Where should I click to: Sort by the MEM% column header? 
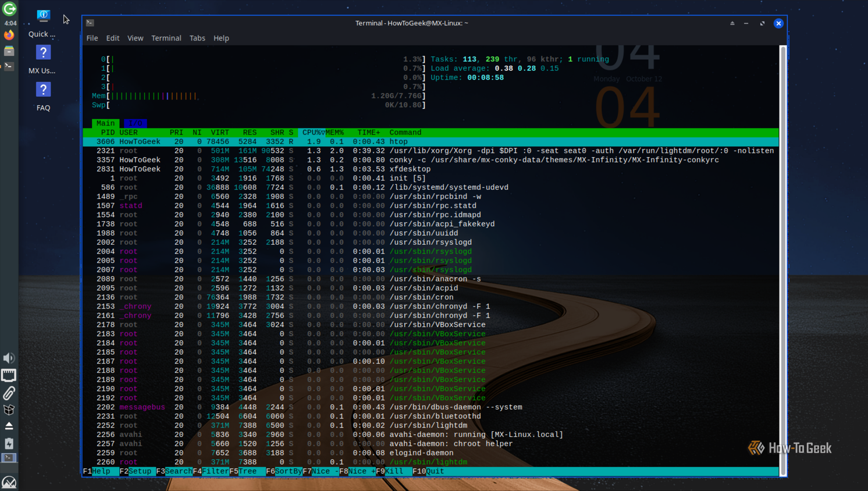[x=335, y=133]
